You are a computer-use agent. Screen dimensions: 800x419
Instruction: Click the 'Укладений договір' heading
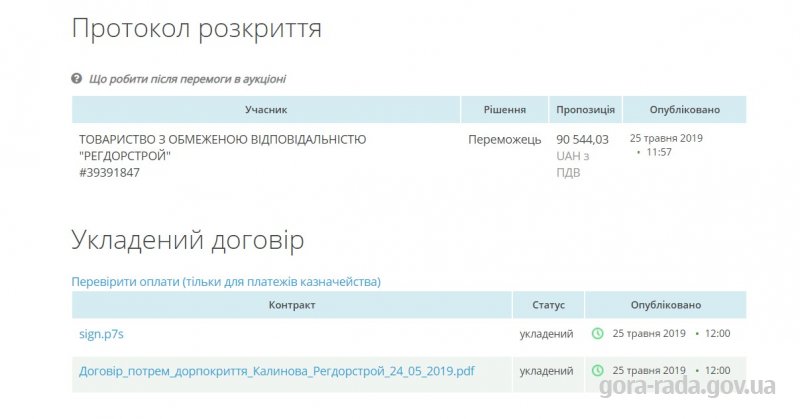click(188, 240)
